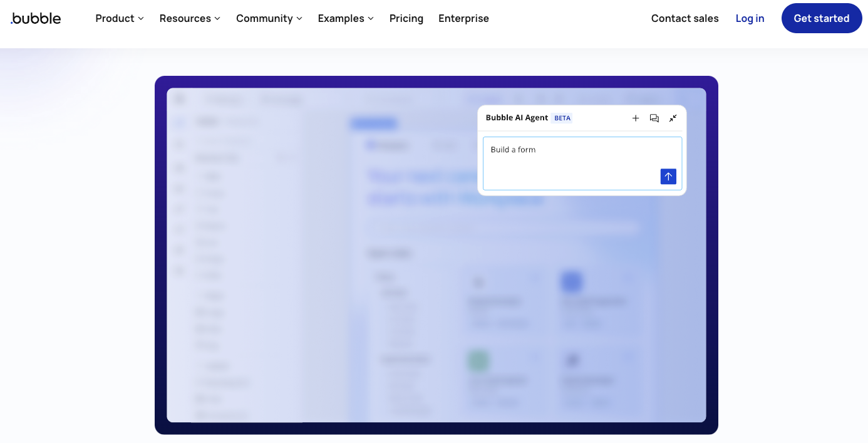Click the BETA badge

562,118
